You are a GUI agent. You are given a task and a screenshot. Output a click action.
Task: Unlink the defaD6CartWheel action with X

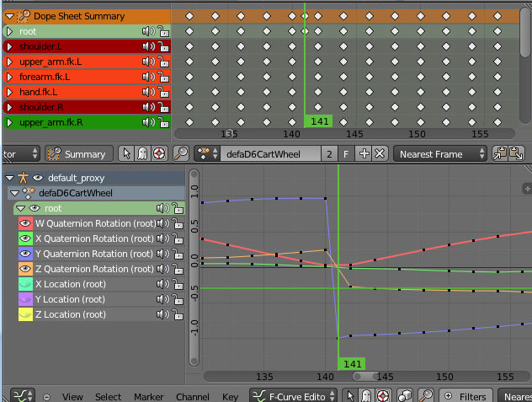coord(380,153)
